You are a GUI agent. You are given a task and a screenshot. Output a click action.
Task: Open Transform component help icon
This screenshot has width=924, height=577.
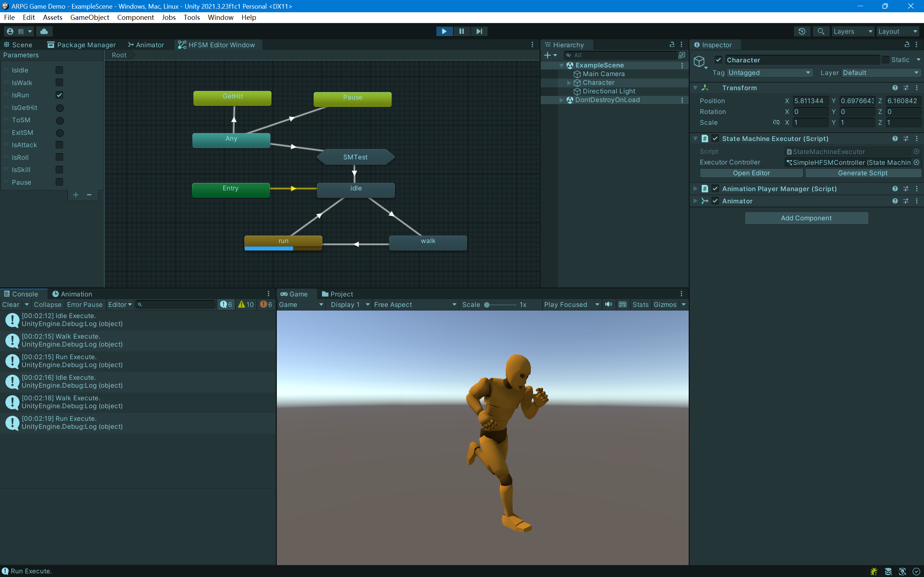tap(895, 88)
